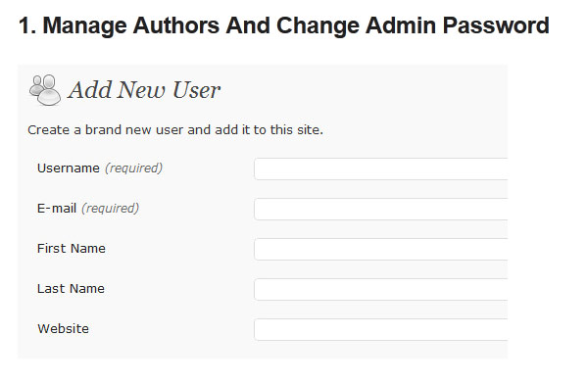Image resolution: width=588 pixels, height=384 pixels.
Task: Click the Username label
Action: point(69,168)
